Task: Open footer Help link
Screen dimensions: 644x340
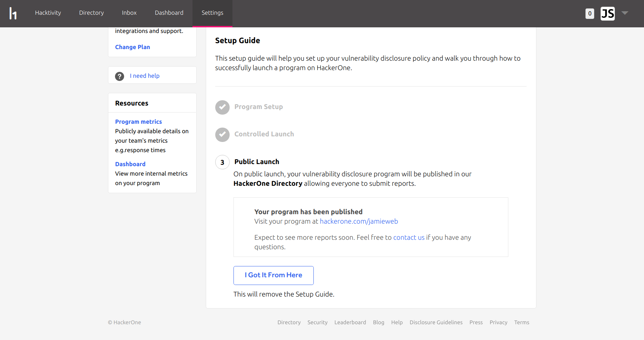Action: (397, 322)
